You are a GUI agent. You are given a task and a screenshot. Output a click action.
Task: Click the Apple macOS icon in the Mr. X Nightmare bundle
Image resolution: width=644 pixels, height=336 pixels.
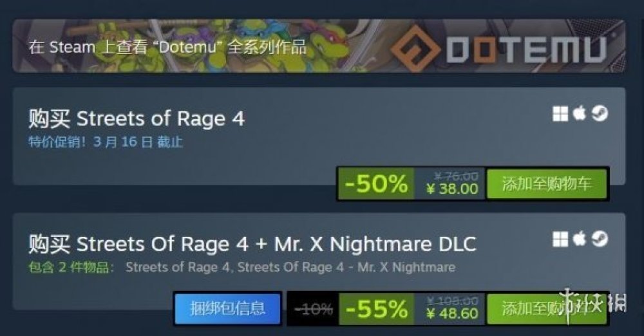(x=580, y=238)
